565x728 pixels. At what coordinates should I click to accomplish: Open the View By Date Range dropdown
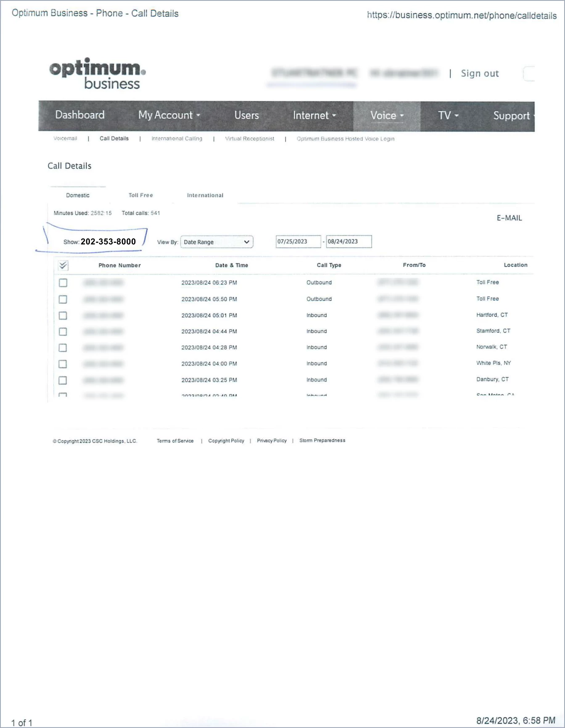(x=216, y=242)
